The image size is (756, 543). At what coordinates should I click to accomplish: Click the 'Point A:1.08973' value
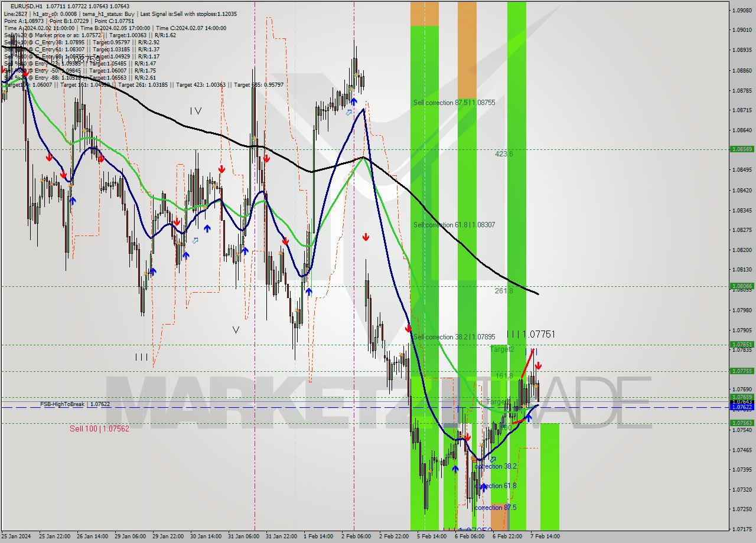(23, 21)
